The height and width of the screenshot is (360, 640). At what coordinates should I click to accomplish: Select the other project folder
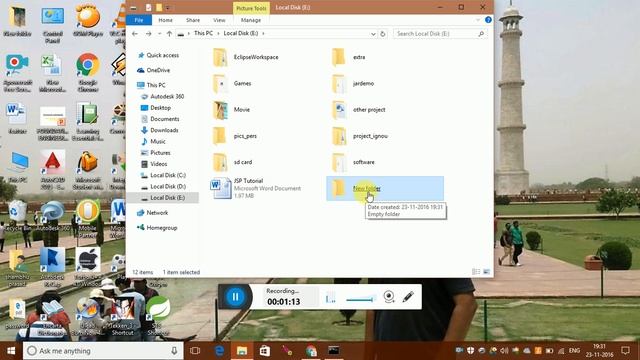click(x=358, y=109)
